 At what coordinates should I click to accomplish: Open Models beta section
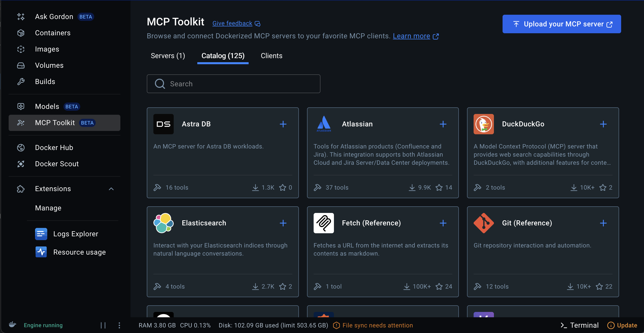pyautogui.click(x=64, y=107)
